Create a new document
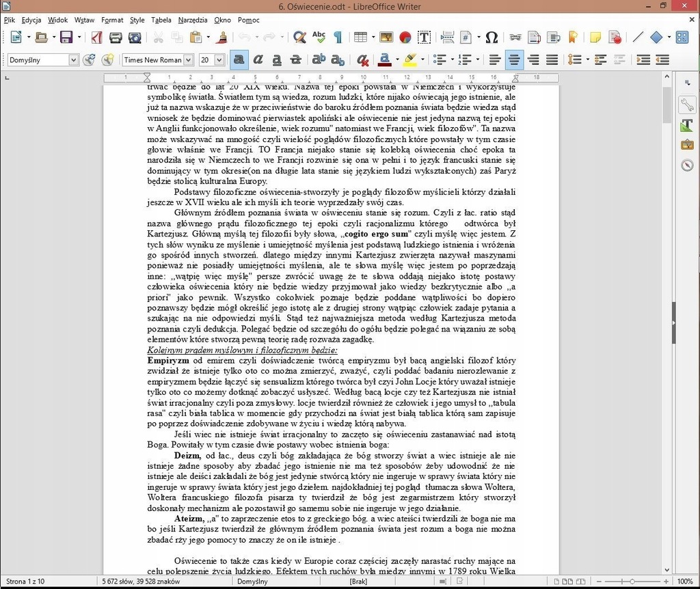Viewport: 700px width, 589px height. pos(16,37)
